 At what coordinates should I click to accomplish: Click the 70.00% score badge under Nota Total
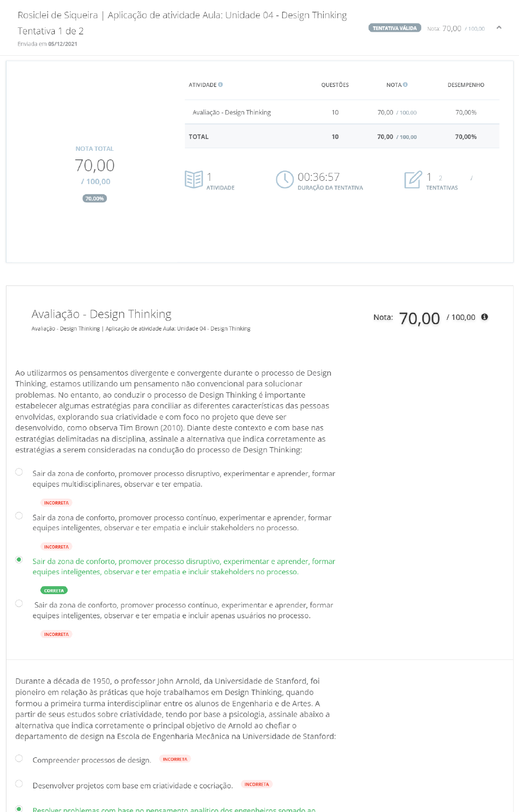tap(94, 199)
